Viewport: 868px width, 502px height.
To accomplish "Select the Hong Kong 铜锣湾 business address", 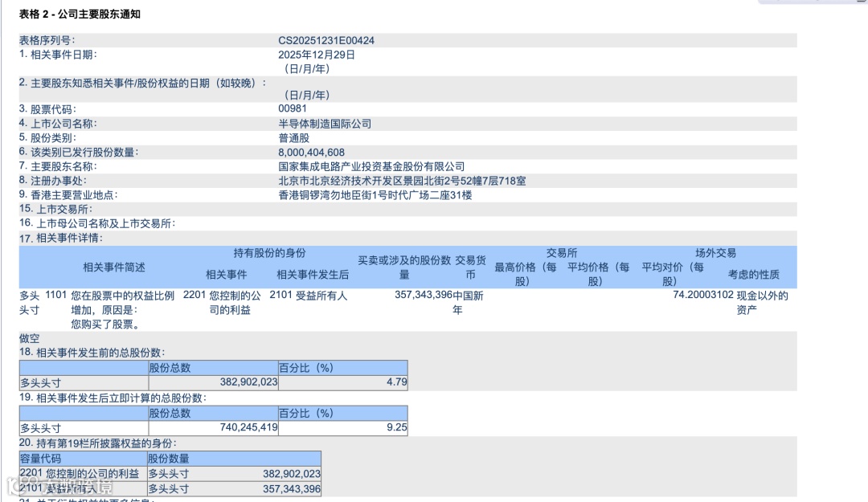I will pos(375,195).
